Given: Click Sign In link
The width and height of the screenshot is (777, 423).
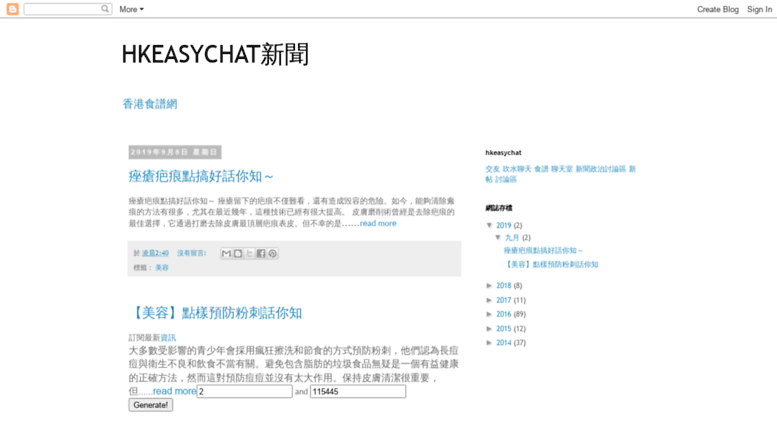Looking at the screenshot, I should click(759, 9).
